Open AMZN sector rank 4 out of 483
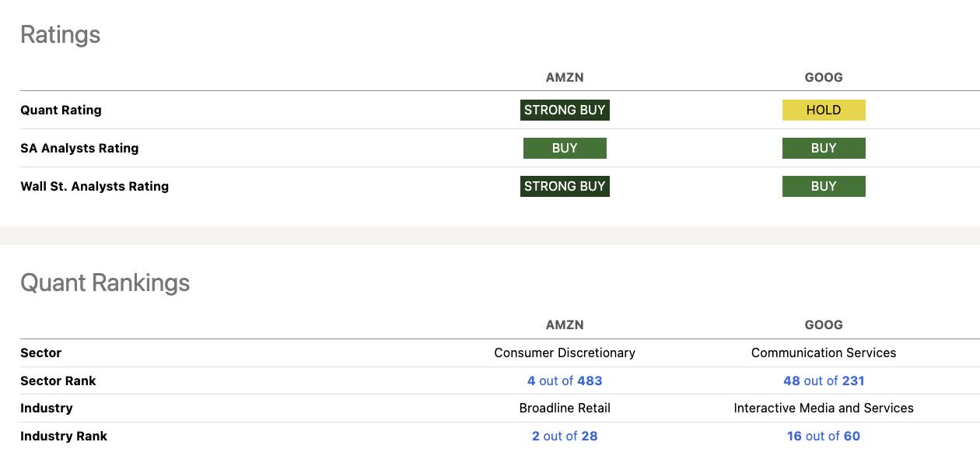 click(565, 381)
